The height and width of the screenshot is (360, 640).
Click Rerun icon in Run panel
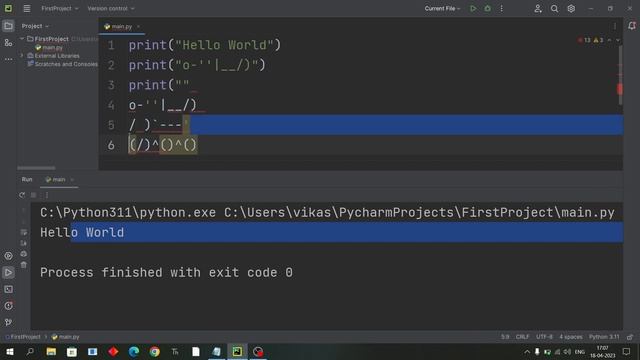pos(22,195)
